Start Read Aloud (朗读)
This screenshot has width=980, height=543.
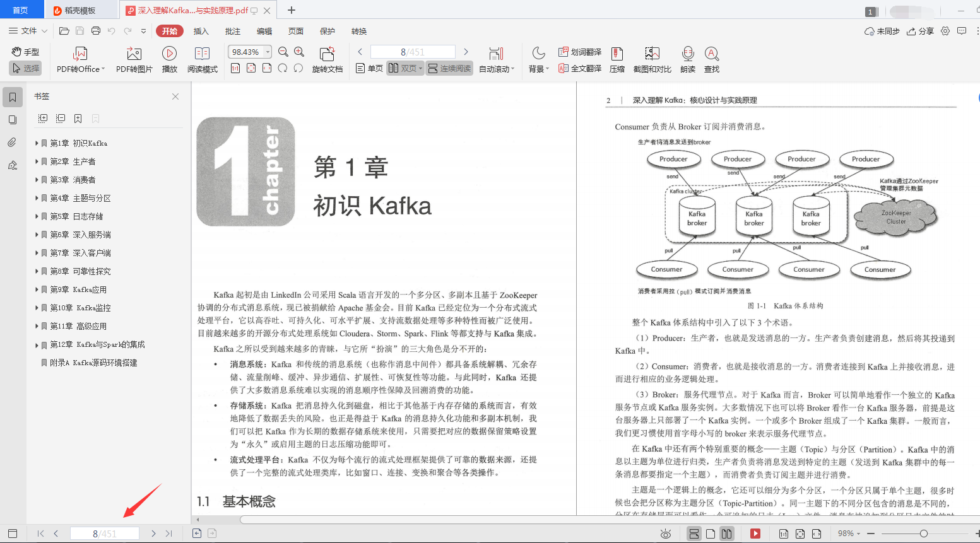688,61
